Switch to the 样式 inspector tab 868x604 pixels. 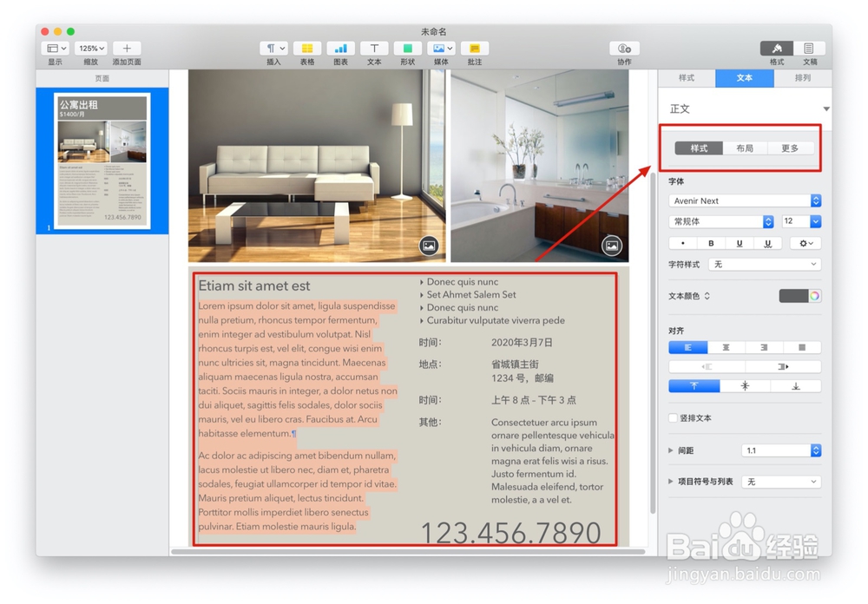tap(687, 78)
